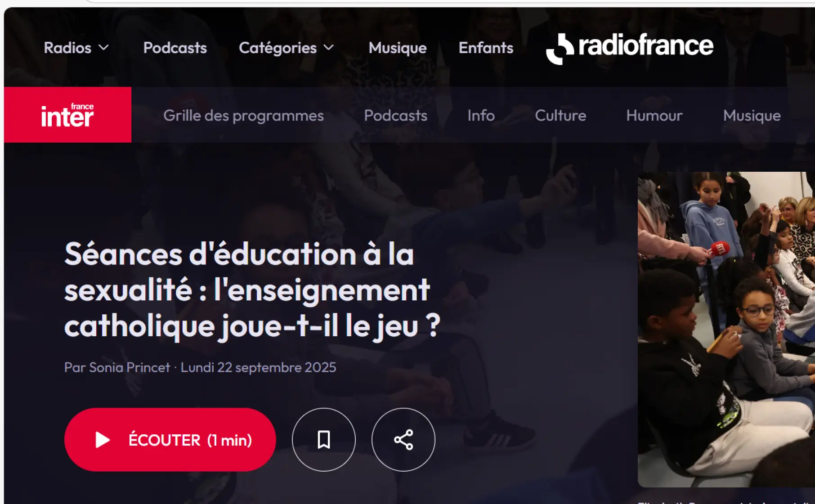Viewport: 815px width, 504px height.
Task: Start listening with ÉCOUTER (1 min) button
Action: point(170,440)
